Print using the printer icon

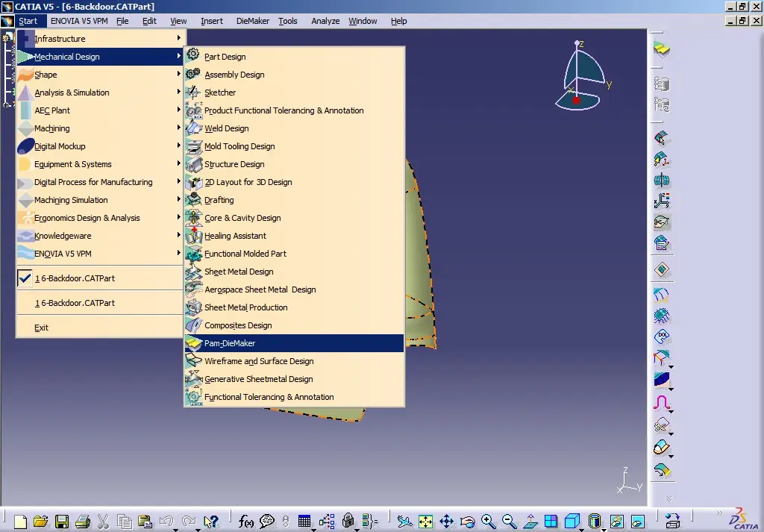coord(82,522)
